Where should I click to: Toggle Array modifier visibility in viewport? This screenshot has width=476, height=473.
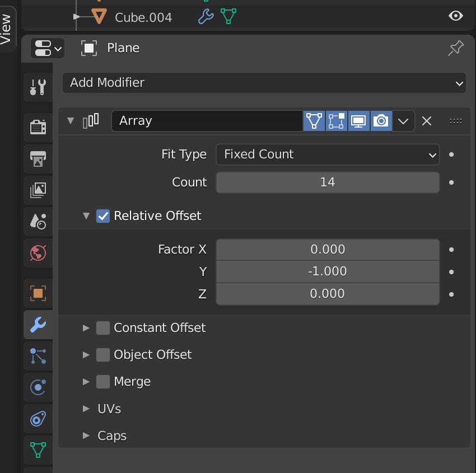(358, 121)
